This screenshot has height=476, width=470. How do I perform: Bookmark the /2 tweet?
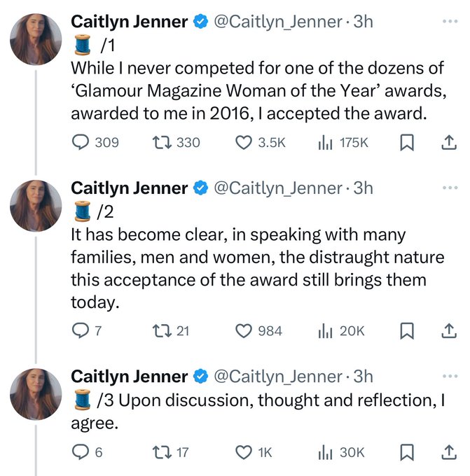(x=406, y=331)
